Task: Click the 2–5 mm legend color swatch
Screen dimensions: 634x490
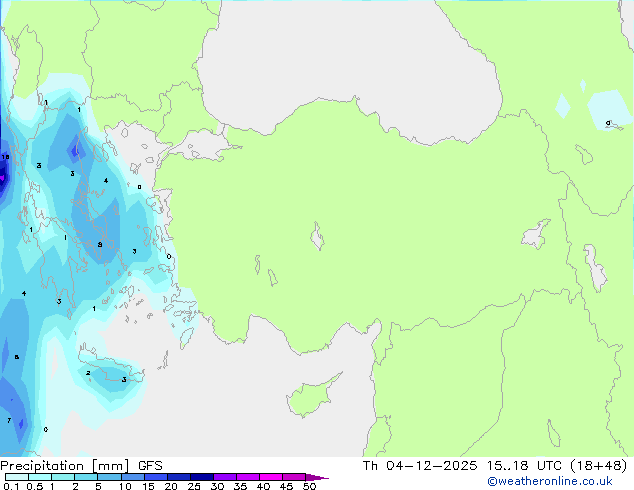Action: (x=86, y=477)
